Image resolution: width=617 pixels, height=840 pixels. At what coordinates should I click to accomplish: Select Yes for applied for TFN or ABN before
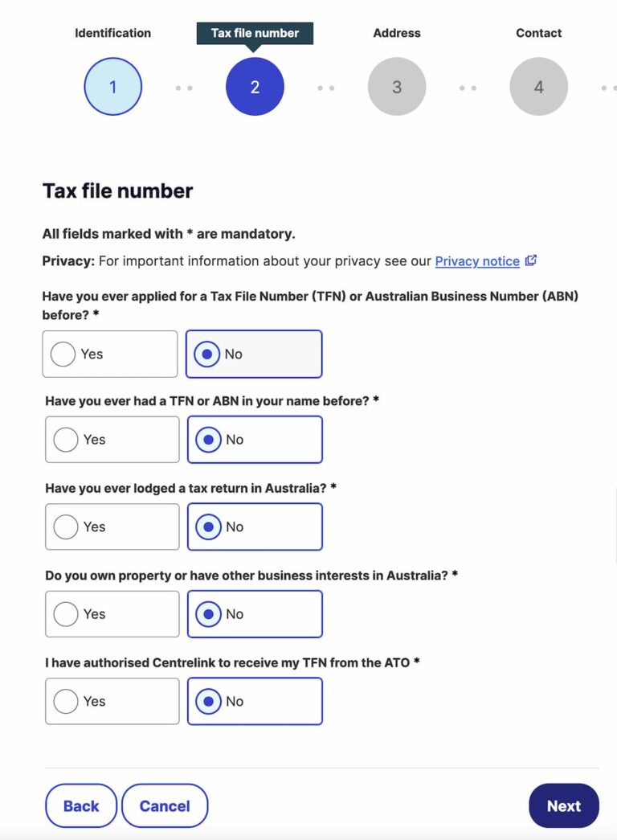pyautogui.click(x=110, y=354)
